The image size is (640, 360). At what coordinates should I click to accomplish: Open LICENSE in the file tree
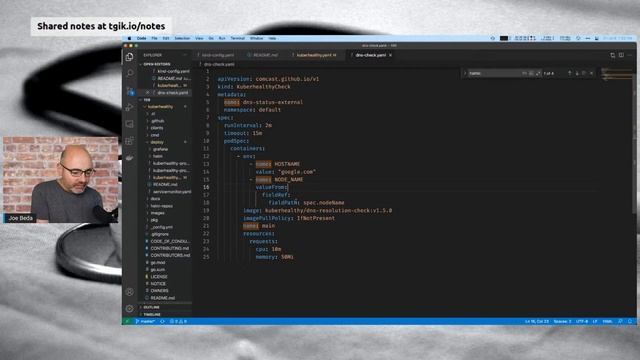(159, 277)
